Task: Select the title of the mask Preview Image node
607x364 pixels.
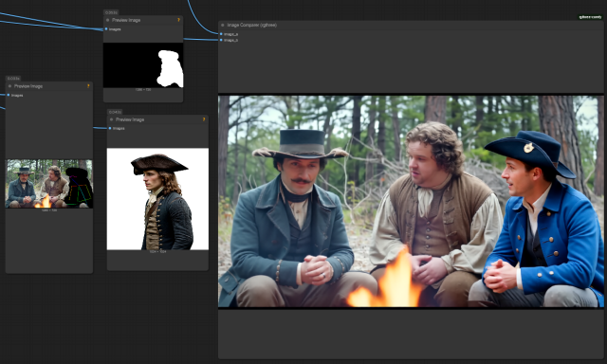Action: point(126,20)
